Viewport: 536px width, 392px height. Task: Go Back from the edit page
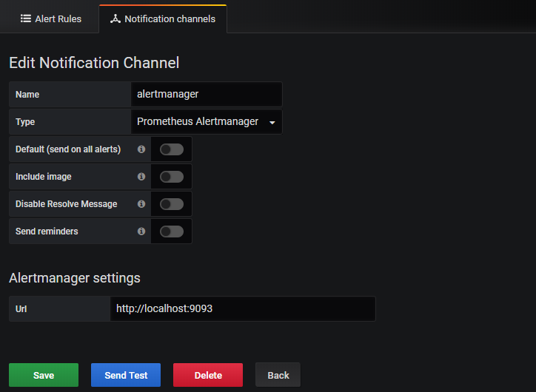coord(278,375)
